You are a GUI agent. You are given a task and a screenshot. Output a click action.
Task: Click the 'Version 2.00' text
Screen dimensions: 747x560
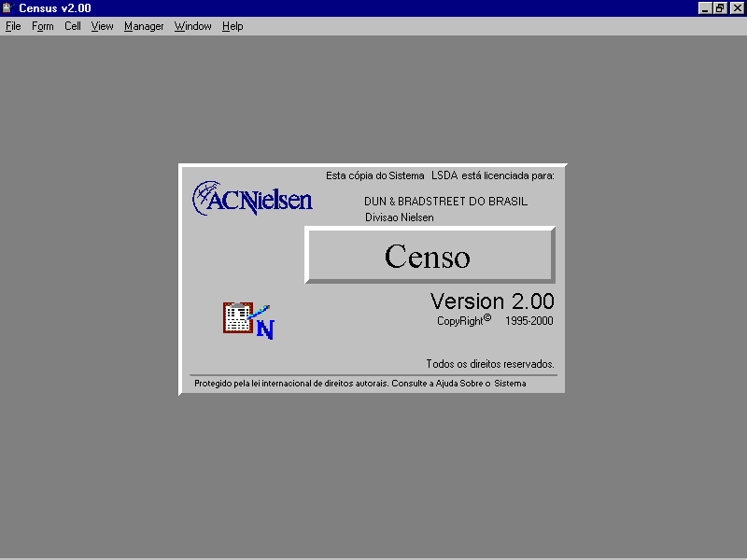[x=492, y=301]
